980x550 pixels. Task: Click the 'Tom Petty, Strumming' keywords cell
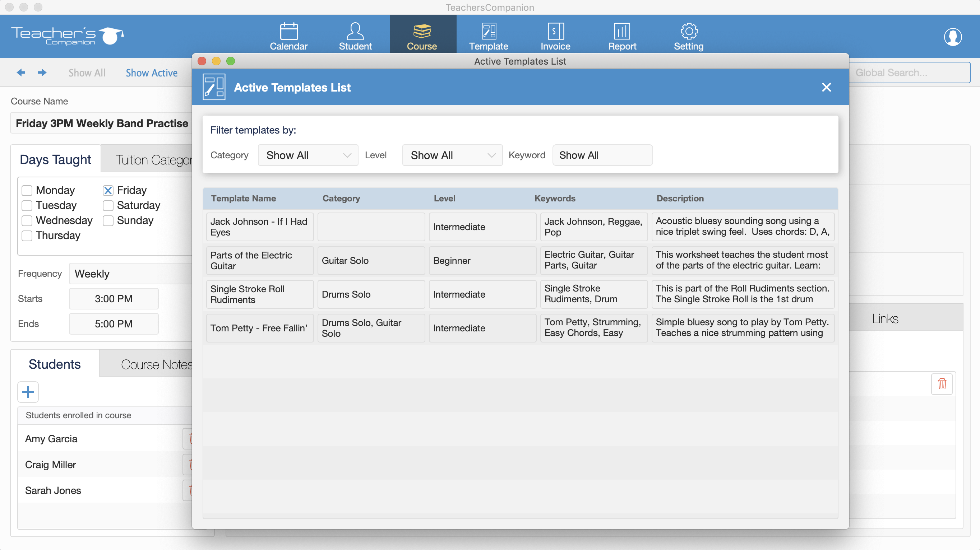[x=594, y=328]
